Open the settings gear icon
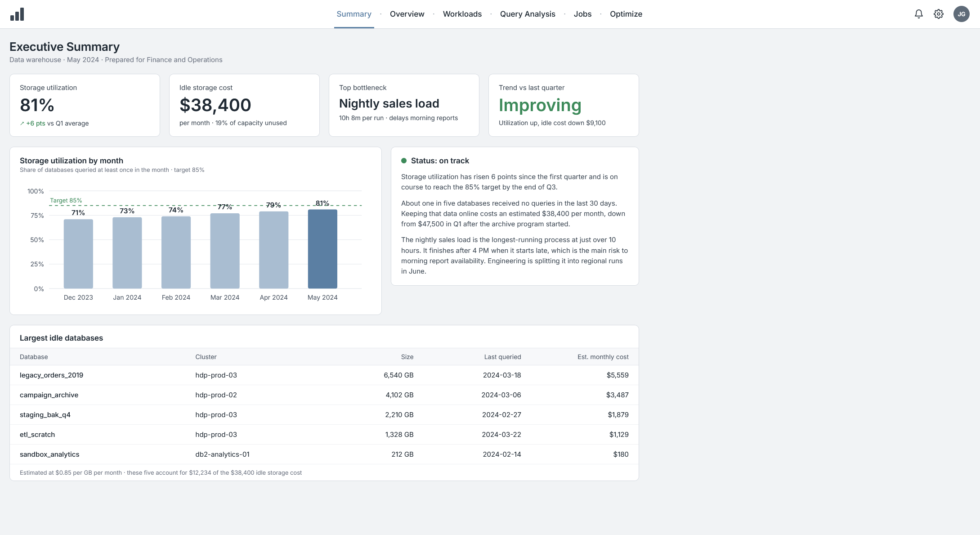The image size is (980, 535). click(938, 14)
